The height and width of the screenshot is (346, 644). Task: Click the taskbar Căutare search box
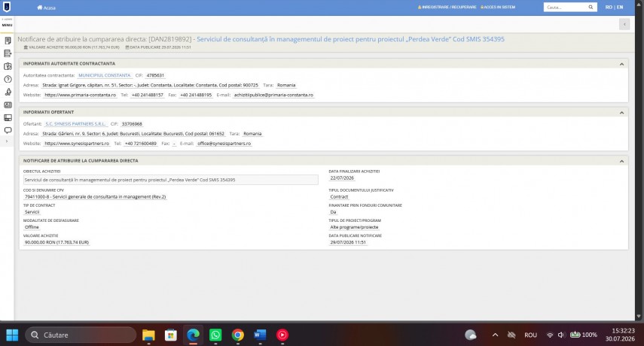coord(81,335)
